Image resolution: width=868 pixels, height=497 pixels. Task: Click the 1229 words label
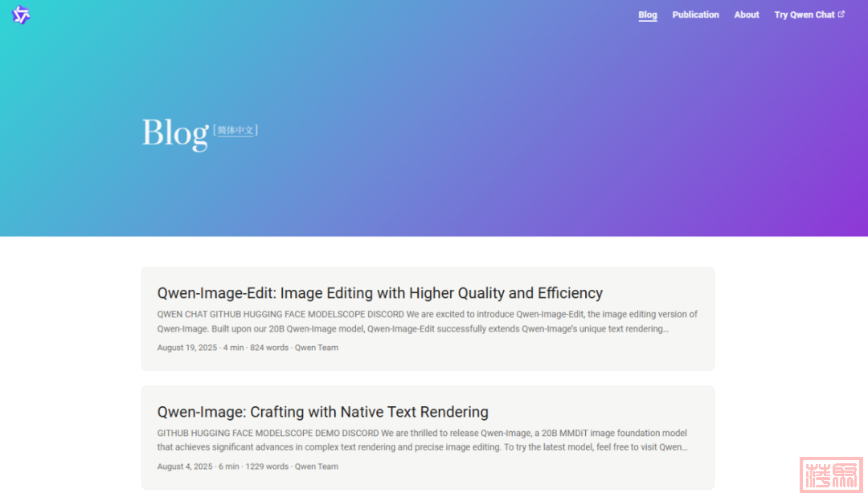tap(267, 466)
